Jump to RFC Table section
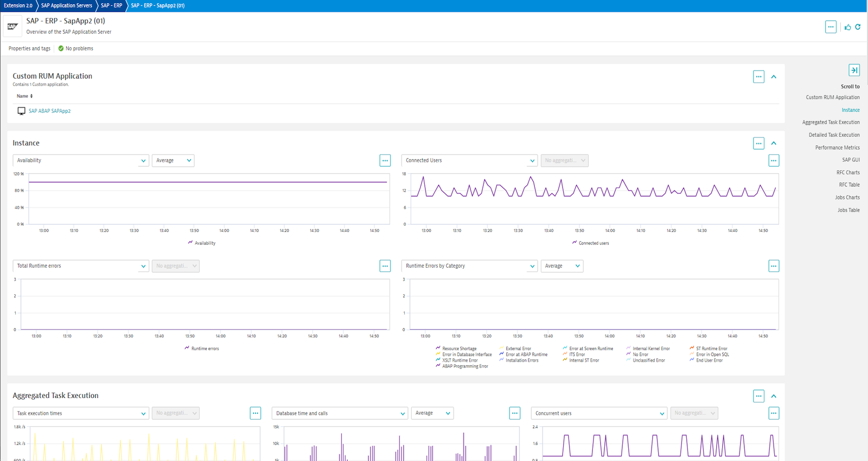 click(850, 185)
